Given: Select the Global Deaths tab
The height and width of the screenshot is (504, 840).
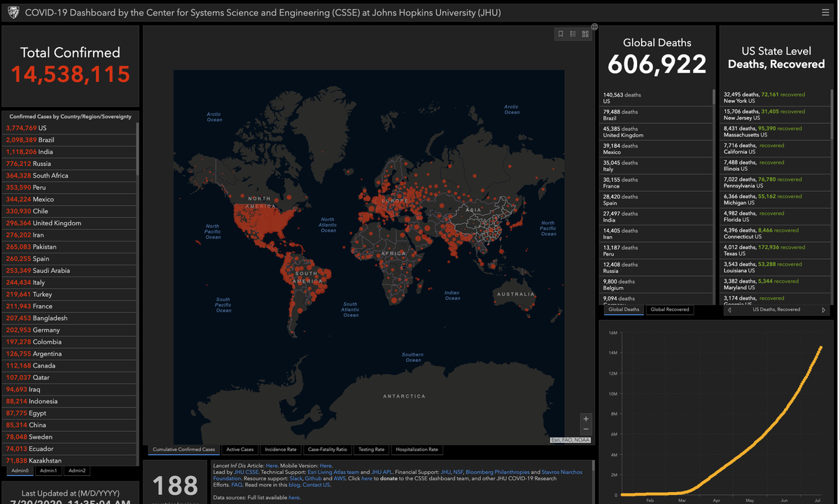Looking at the screenshot, I should coord(623,309).
